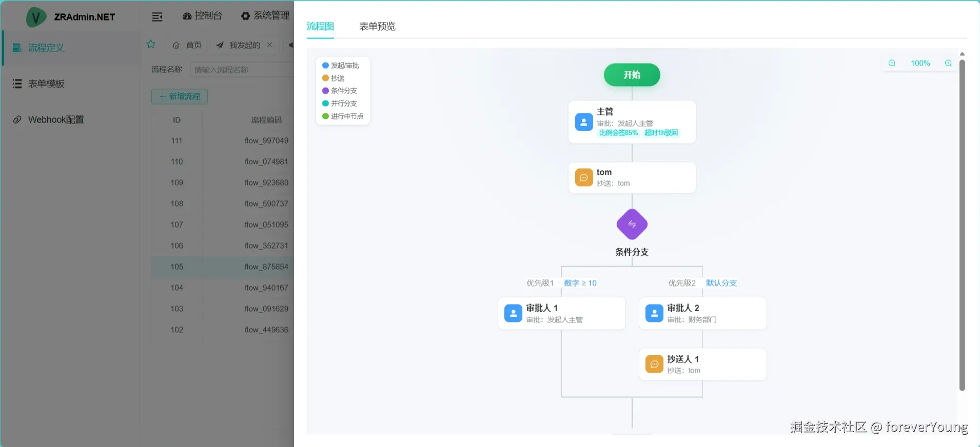Click the 新增流程 button
The image size is (980, 447).
[180, 96]
